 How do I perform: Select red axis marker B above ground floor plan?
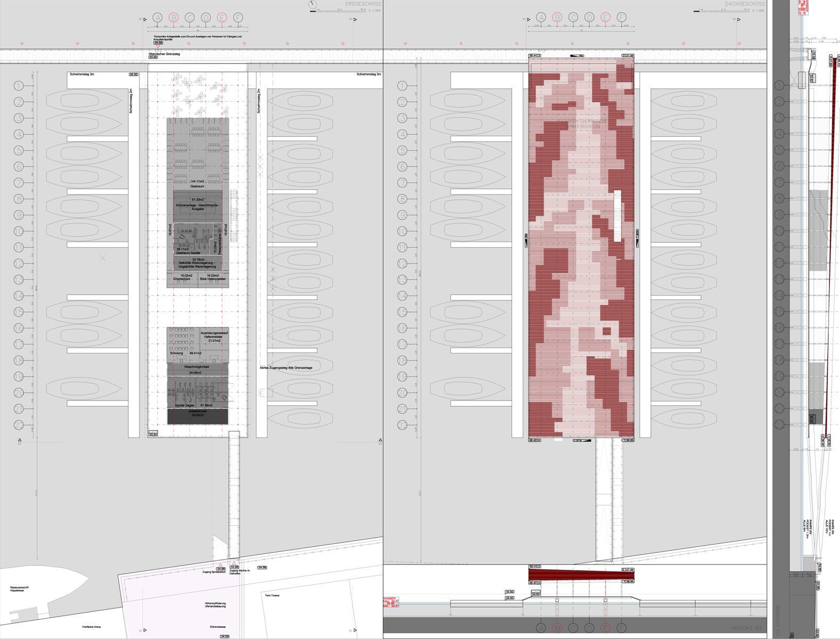tap(174, 18)
